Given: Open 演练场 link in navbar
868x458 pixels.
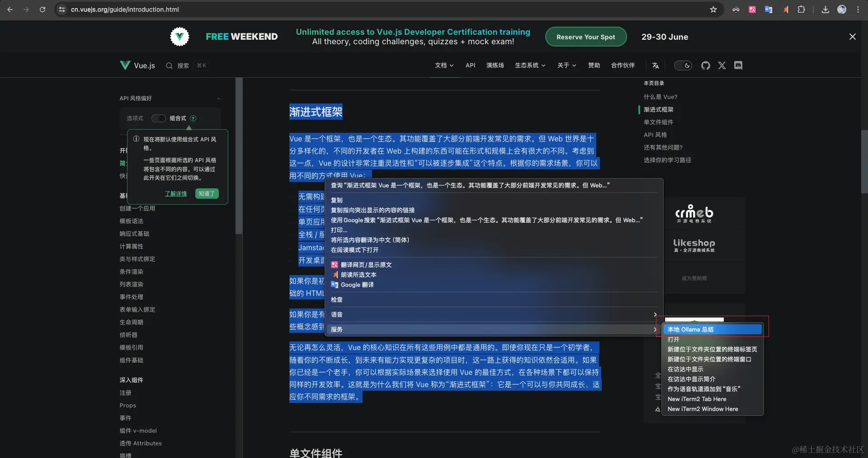Looking at the screenshot, I should [x=495, y=65].
